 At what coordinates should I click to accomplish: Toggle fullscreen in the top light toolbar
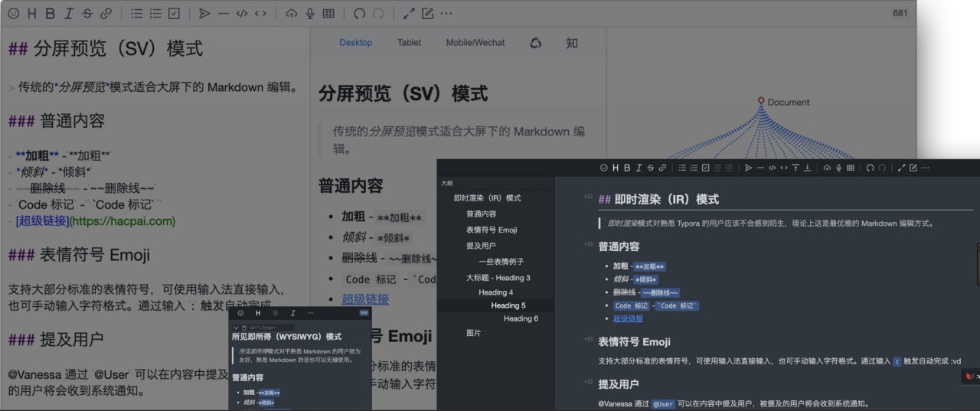(409, 14)
